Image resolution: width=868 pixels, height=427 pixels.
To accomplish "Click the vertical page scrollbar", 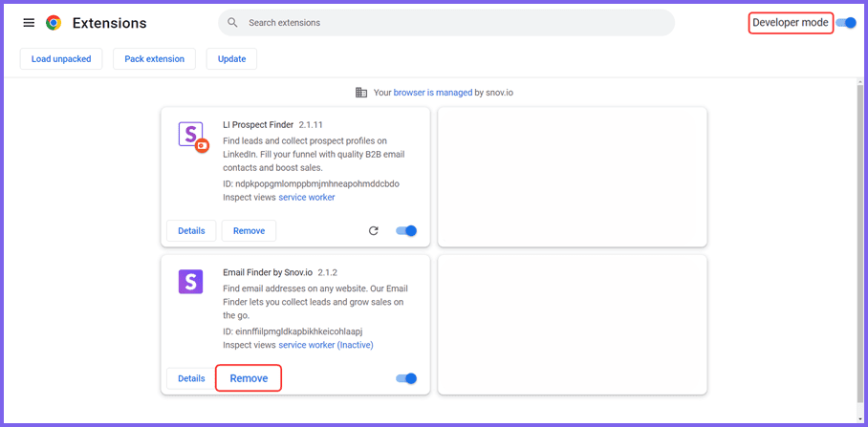I will click(x=861, y=244).
